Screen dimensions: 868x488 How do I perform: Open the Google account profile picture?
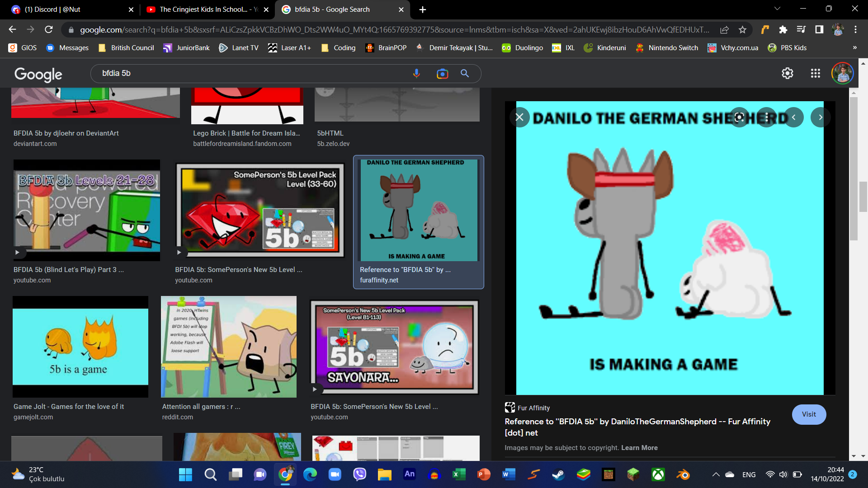tap(843, 73)
